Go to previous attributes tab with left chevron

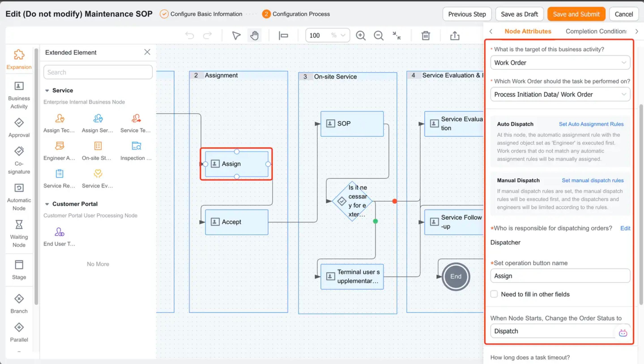coord(491,31)
